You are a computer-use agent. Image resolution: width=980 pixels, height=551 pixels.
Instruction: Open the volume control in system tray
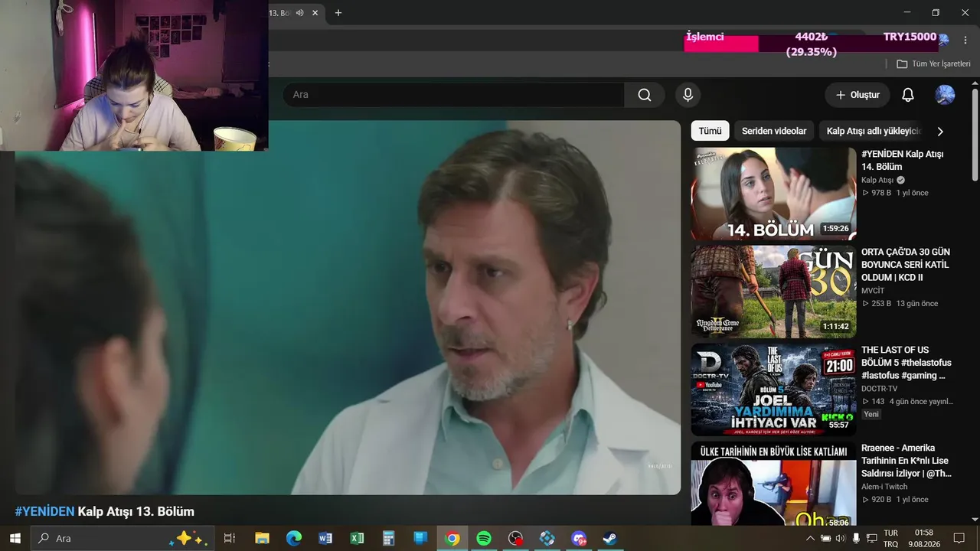(840, 538)
